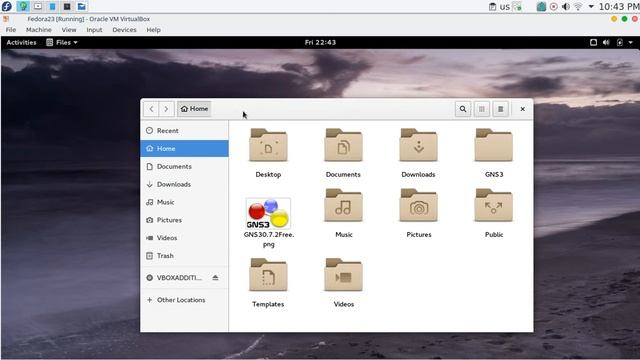Click the US keyboard layout indicator
The width and height of the screenshot is (640, 360).
[x=505, y=7]
